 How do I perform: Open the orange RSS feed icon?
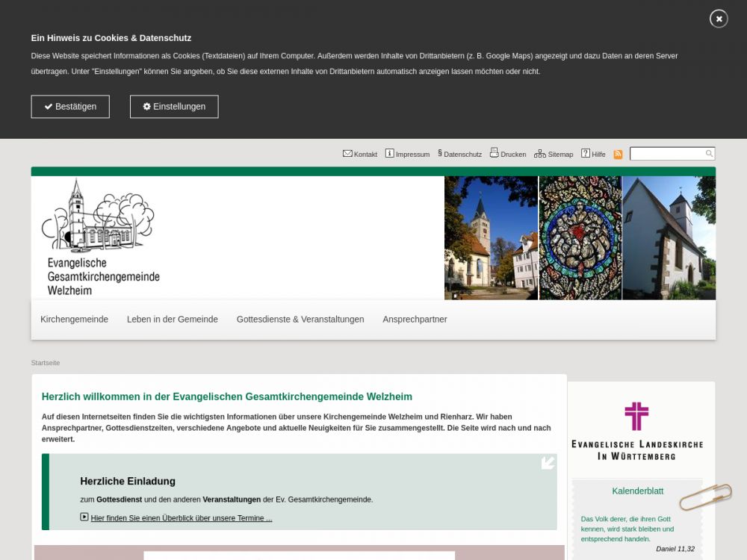coord(618,155)
